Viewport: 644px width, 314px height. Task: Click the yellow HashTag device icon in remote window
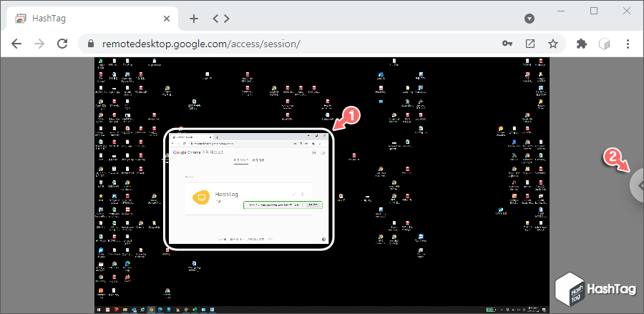click(201, 197)
